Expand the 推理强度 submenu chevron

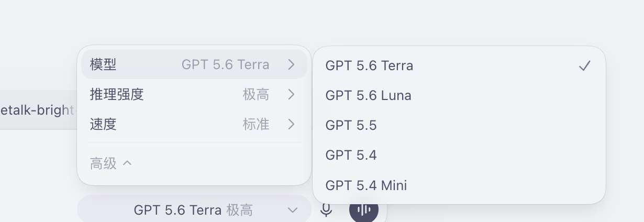pyautogui.click(x=292, y=94)
